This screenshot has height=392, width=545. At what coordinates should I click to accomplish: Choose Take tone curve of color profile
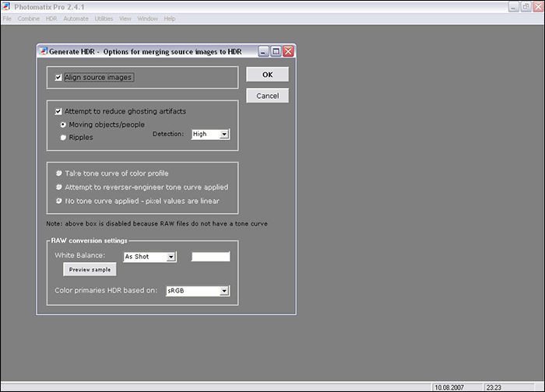point(59,173)
